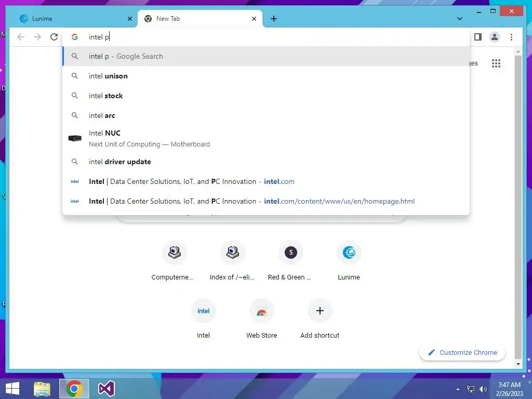Click the search icon beside 'intel unison'
532x399 pixels.
(75, 76)
